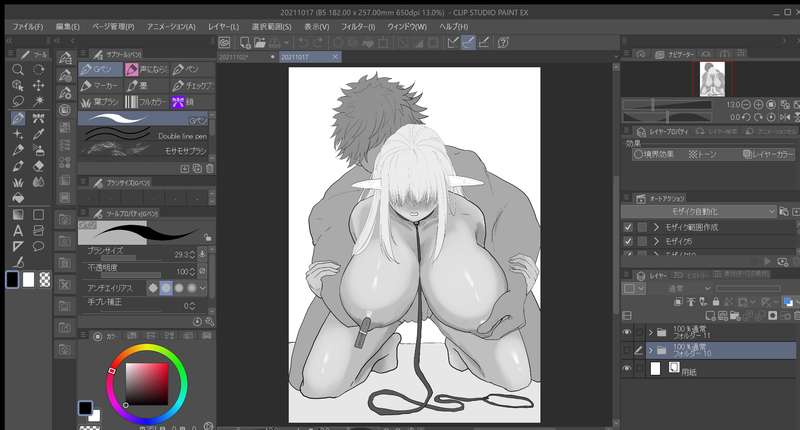800x430 pixels.
Task: Select Double line pen brush
Action: tap(143, 135)
